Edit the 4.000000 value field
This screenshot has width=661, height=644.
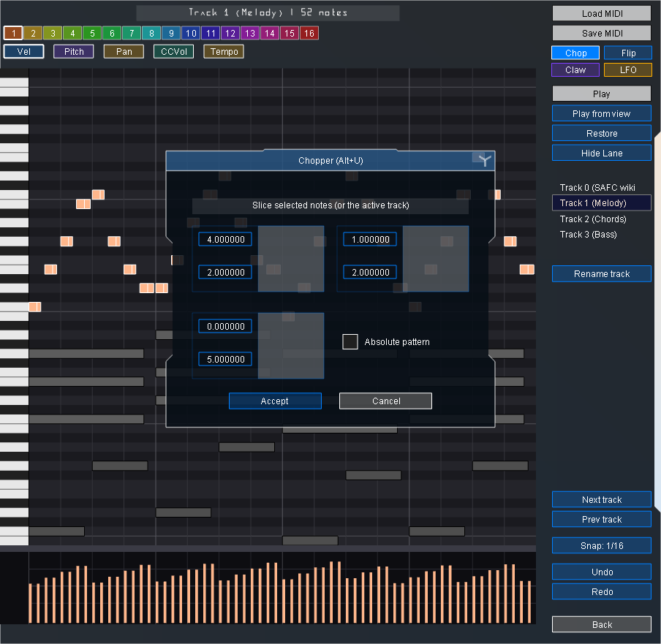225,239
